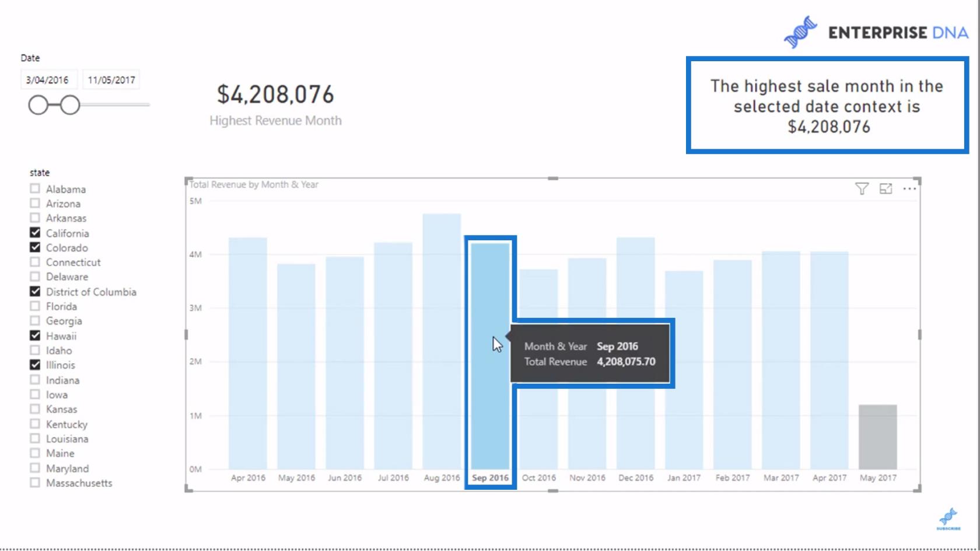980x551 pixels.
Task: Click the Highest Revenue Month caption
Action: (x=275, y=121)
